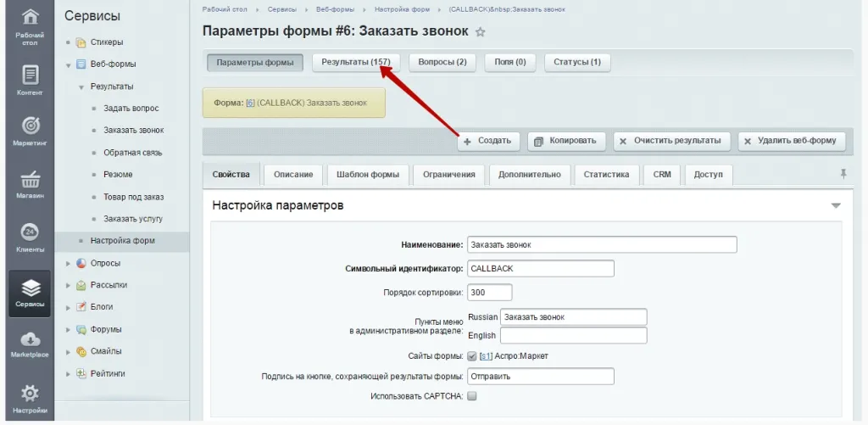Open the Магазин basket icon
Image resolution: width=868 pixels, height=425 pixels.
[30, 182]
